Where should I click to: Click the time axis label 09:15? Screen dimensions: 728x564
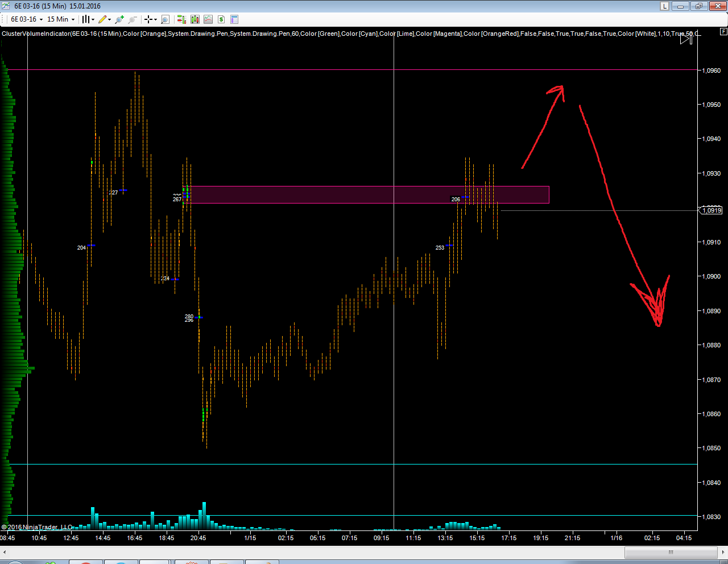click(381, 538)
